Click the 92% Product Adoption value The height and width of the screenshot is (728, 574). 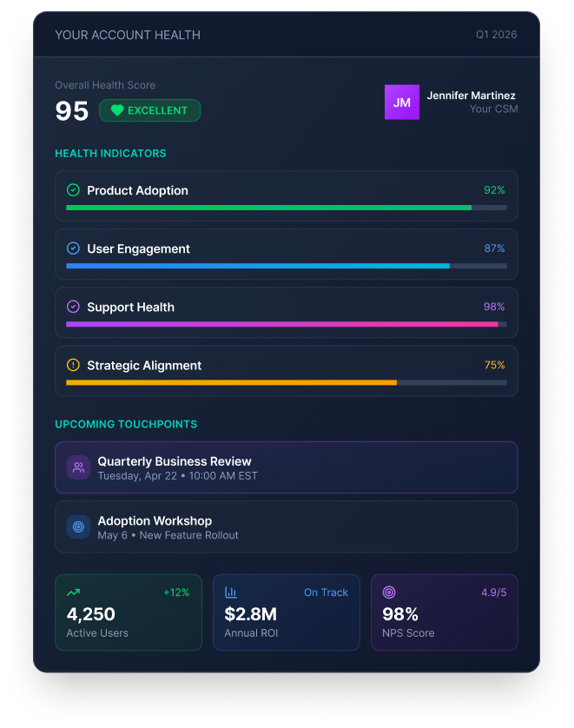tap(495, 190)
